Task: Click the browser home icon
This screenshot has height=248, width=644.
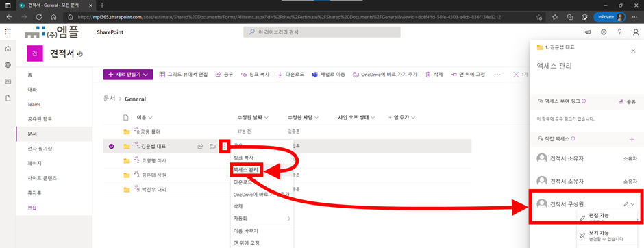Action: point(53,17)
